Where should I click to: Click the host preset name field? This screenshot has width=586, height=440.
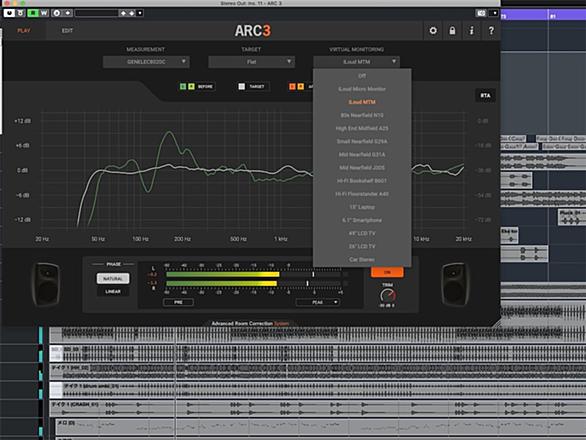point(96,13)
